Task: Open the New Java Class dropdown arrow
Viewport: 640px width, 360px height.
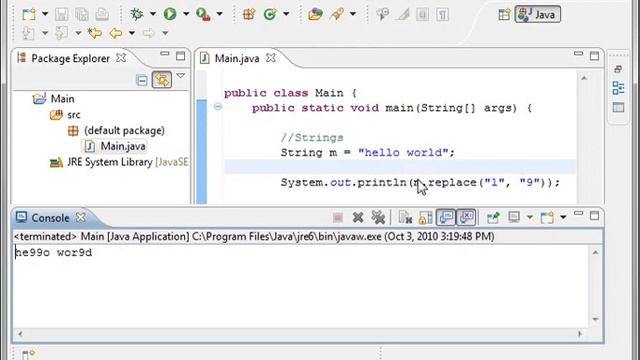Action: 286,14
